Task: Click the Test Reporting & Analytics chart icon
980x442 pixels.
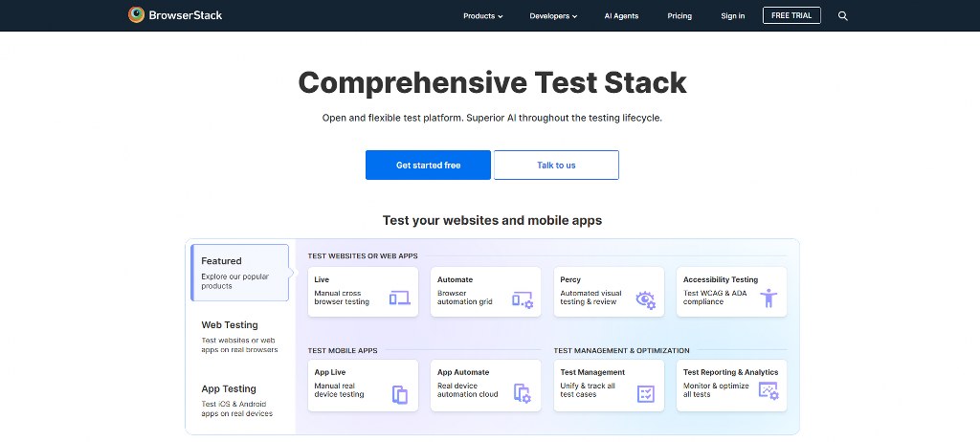Action: tap(768, 391)
